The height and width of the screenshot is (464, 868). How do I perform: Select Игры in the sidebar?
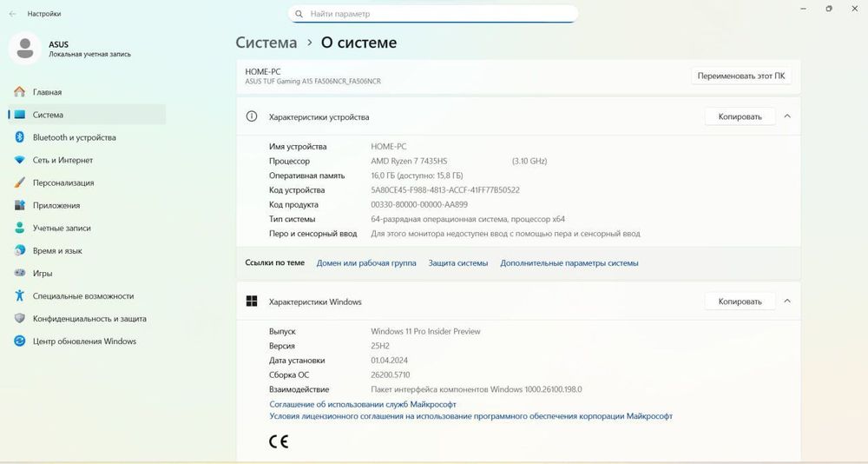point(88,274)
